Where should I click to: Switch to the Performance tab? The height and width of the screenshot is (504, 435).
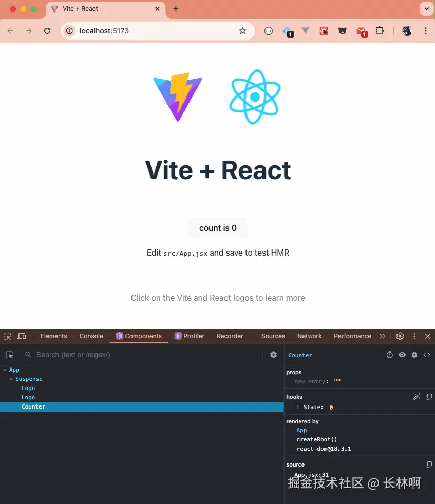pos(352,336)
